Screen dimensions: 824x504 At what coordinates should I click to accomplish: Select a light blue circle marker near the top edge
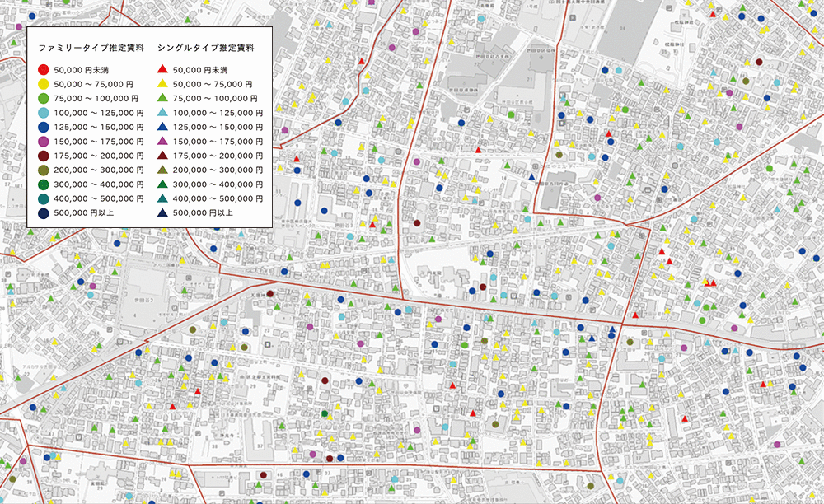point(480,17)
